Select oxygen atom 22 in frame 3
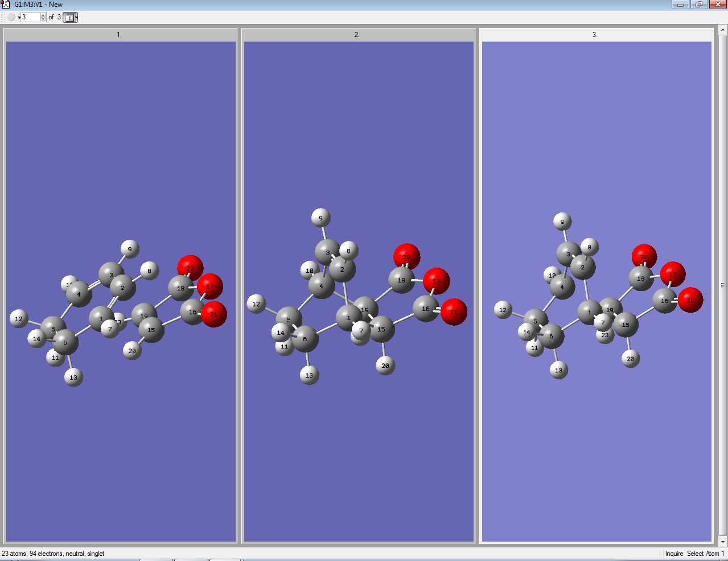The image size is (728, 561). pos(644,257)
